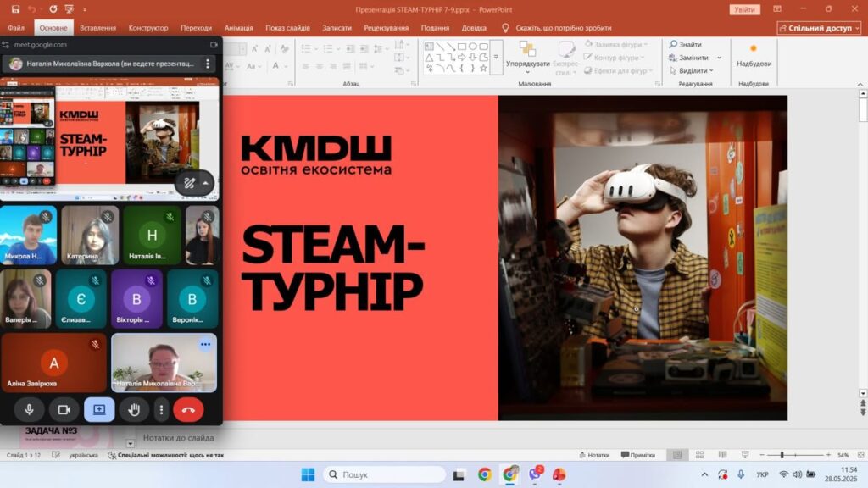Turn off camera in Meet overlay
This screenshot has width=868, height=488.
[64, 410]
